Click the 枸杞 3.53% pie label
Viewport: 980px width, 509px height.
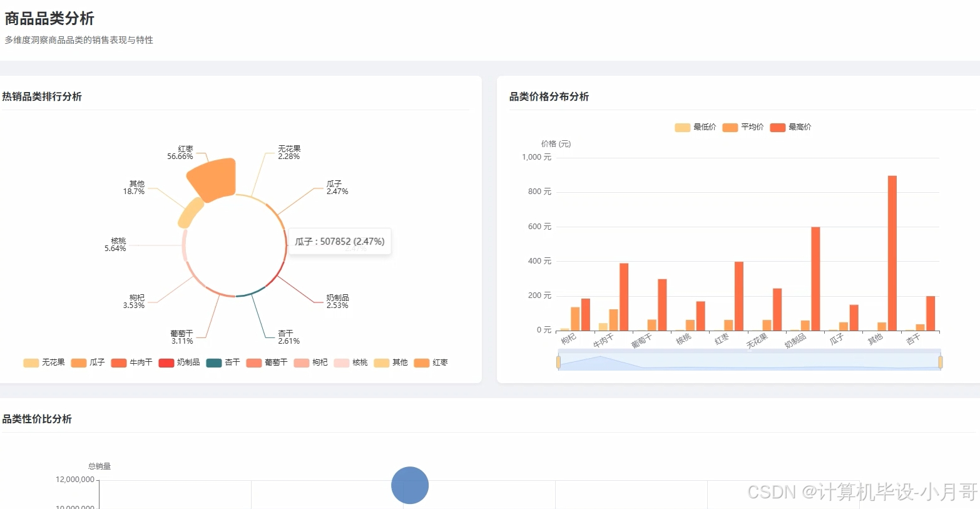[x=134, y=302]
